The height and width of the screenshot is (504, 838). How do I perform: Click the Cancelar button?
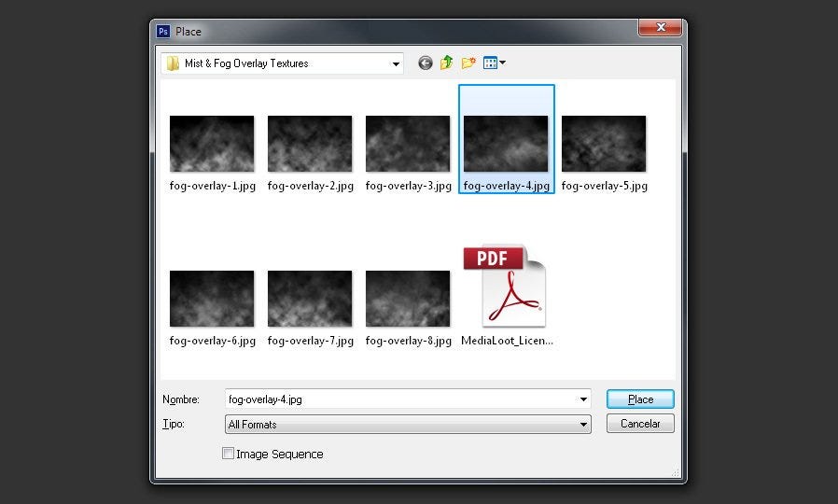tap(640, 424)
